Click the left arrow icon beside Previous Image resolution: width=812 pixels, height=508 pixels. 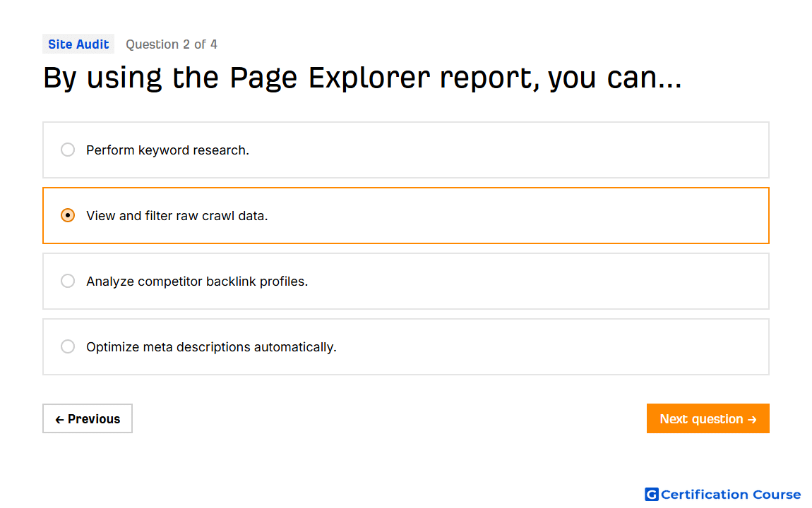59,420
